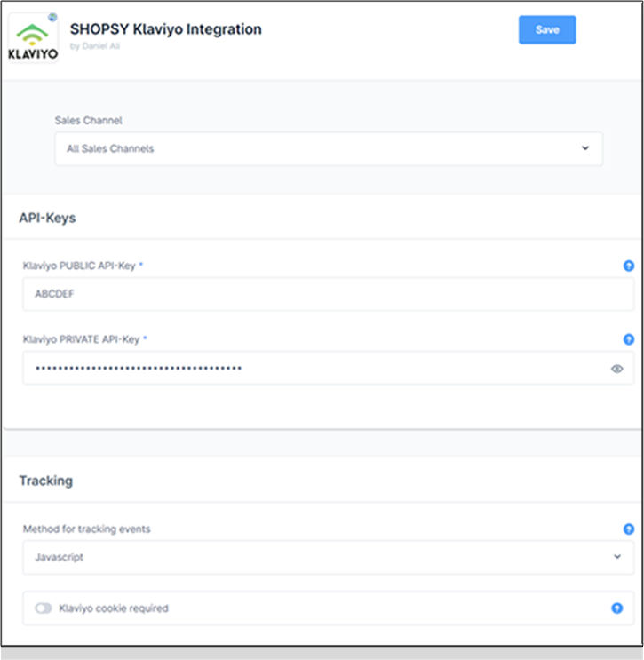Image resolution: width=644 pixels, height=660 pixels.
Task: Click the Klaviyo PUBLIC API-Key input field
Action: [329, 294]
